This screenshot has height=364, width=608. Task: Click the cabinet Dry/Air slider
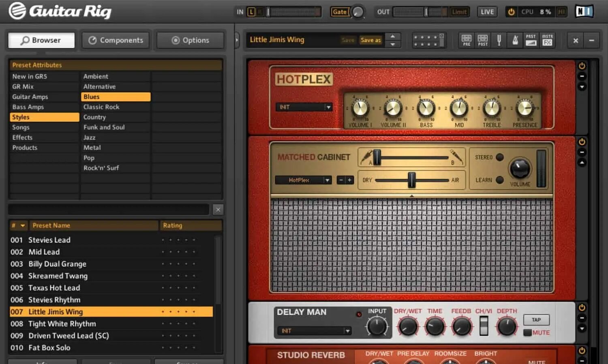tap(411, 180)
